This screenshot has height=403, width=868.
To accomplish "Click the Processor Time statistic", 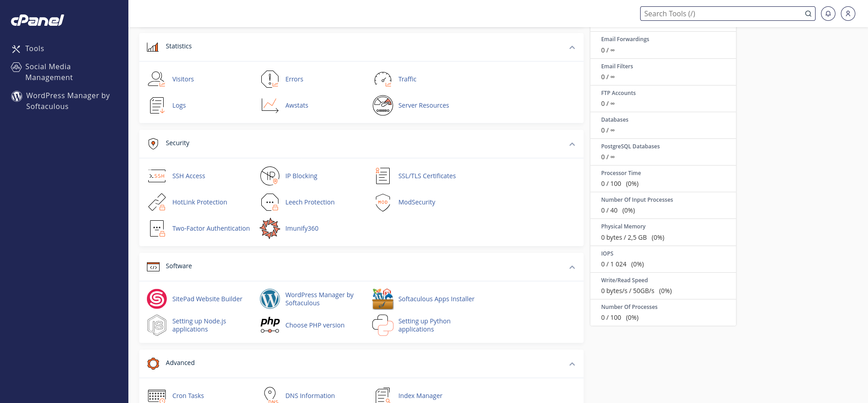I will [x=663, y=179].
